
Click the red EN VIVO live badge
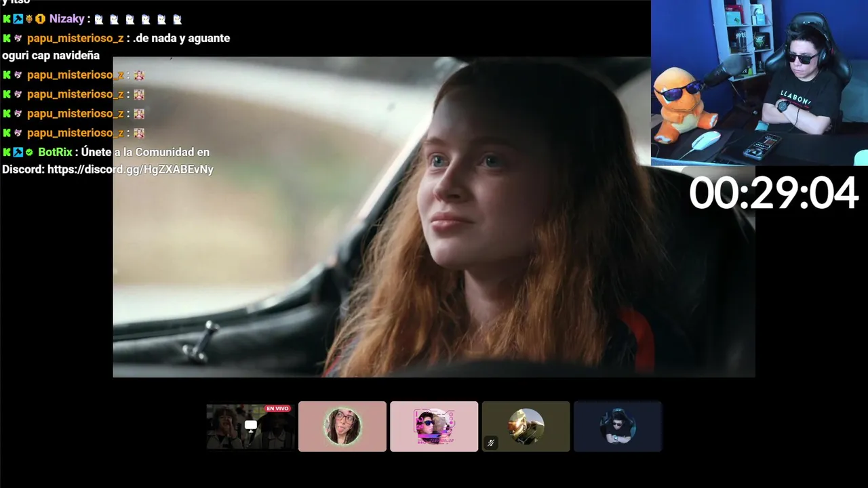point(278,409)
